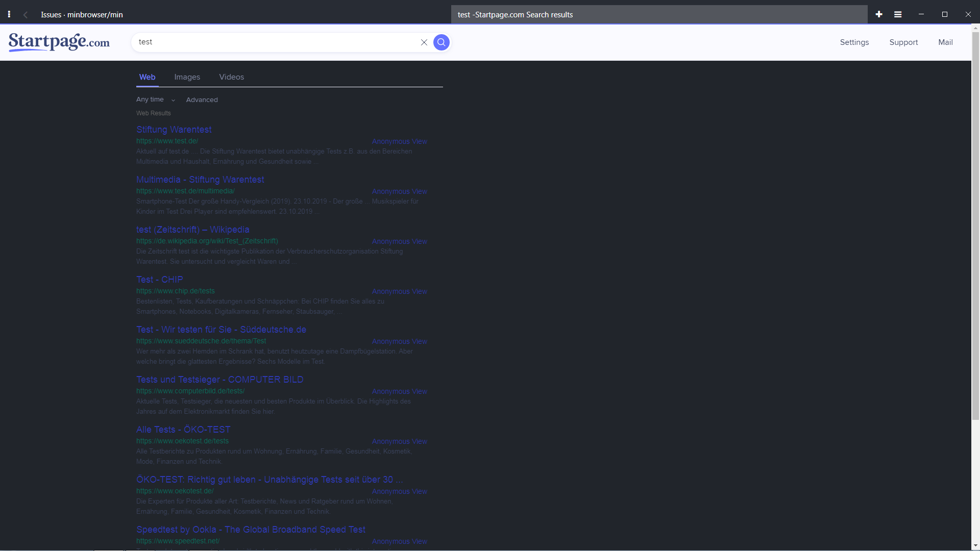
Task: Click Support in the header
Action: (x=903, y=42)
